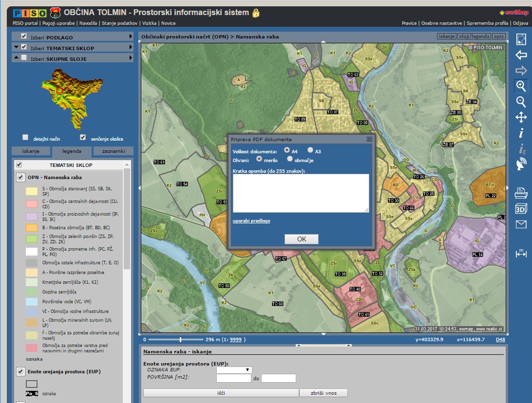The width and height of the screenshot is (532, 403).
Task: Click the zoom in magnifier tool
Action: (521, 86)
